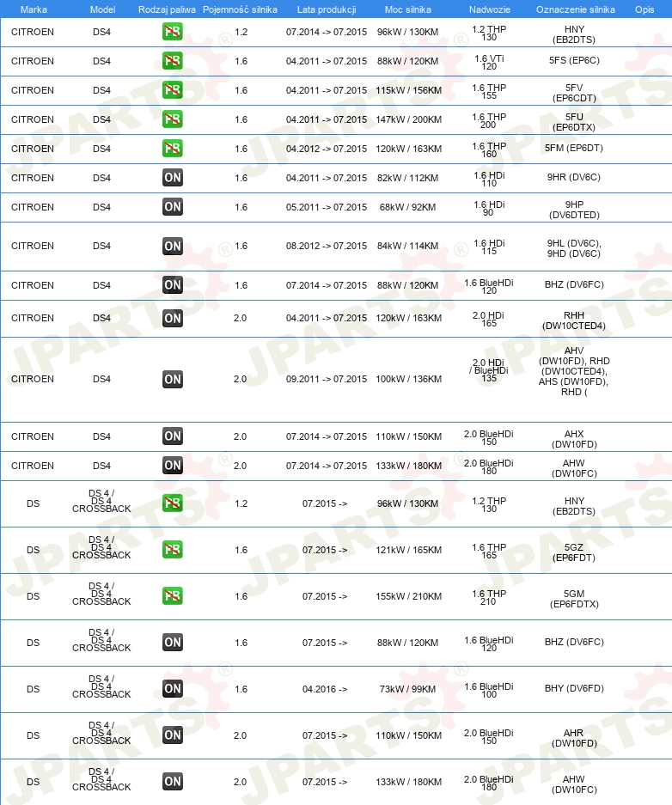
Task: Click engine code 5FV (EP6CDT)
Action: pos(574,93)
